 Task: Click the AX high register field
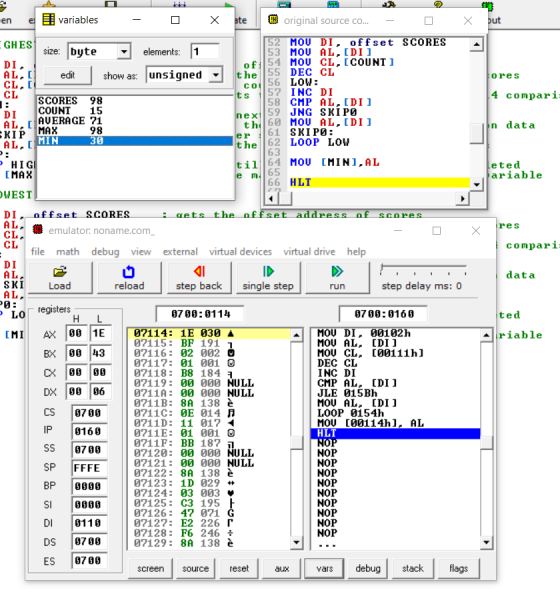click(x=76, y=333)
